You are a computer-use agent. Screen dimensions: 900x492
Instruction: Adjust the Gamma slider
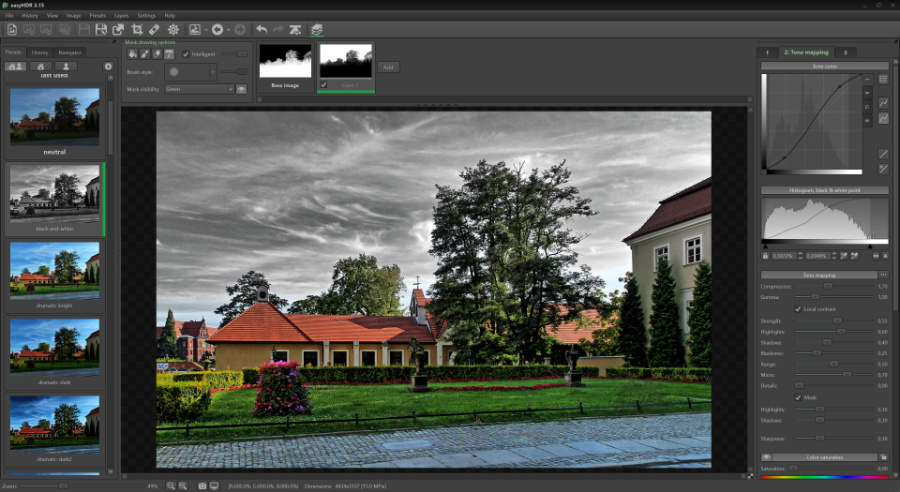pos(833,297)
